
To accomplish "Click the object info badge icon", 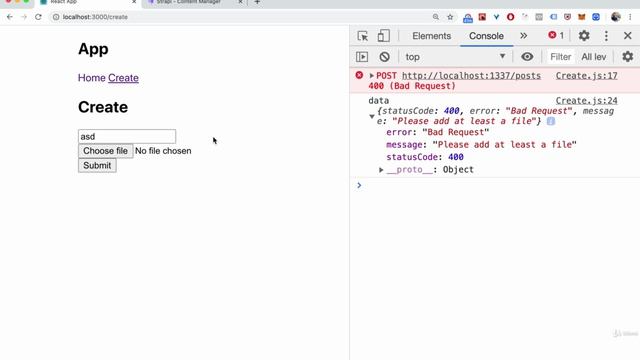I will (551, 121).
